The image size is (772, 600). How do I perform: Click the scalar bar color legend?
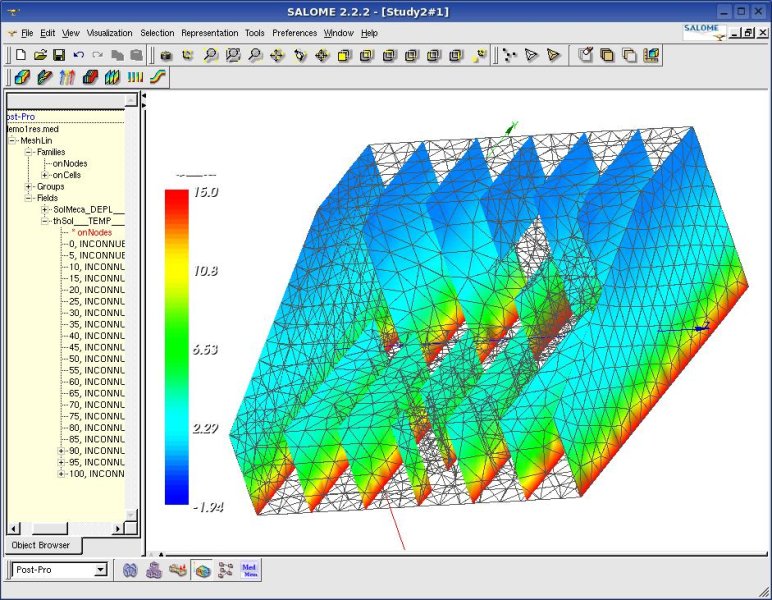pyautogui.click(x=177, y=347)
